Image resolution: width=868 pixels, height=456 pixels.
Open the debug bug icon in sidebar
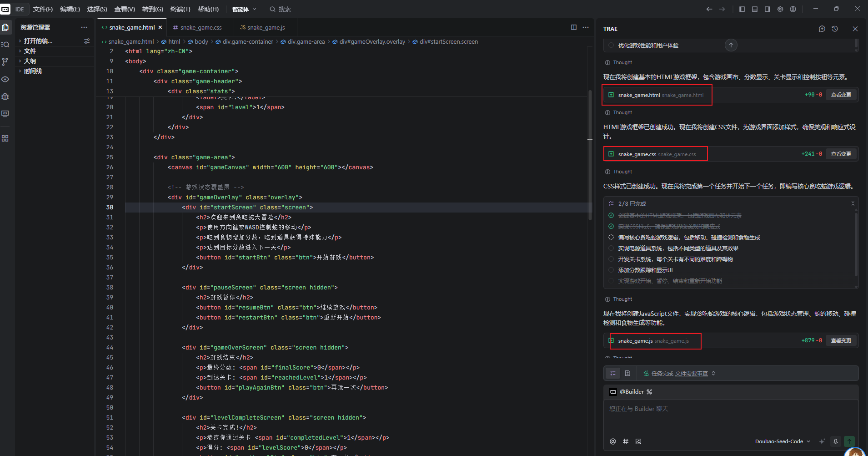tap(5, 96)
